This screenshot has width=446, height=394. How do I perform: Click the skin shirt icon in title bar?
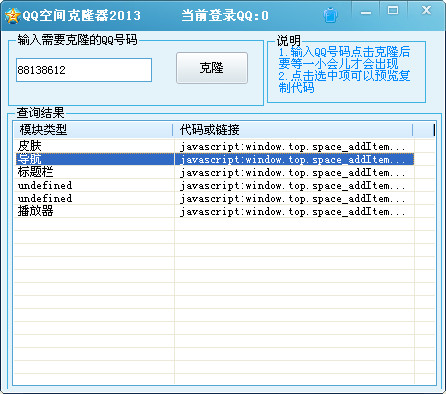click(x=330, y=15)
